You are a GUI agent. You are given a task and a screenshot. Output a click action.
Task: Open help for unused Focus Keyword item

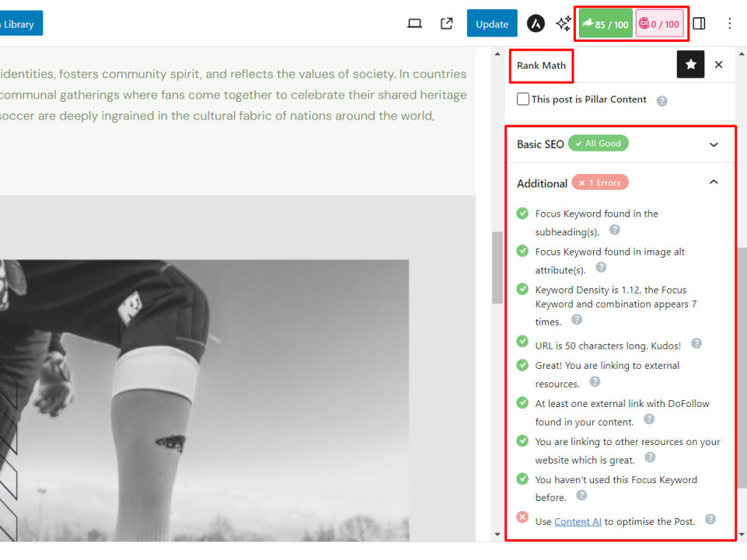(581, 495)
